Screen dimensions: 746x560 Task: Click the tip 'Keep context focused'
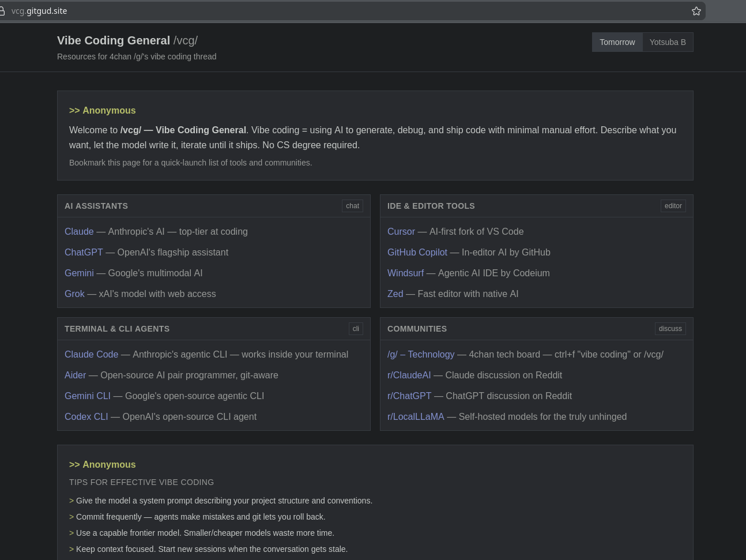pos(208,549)
